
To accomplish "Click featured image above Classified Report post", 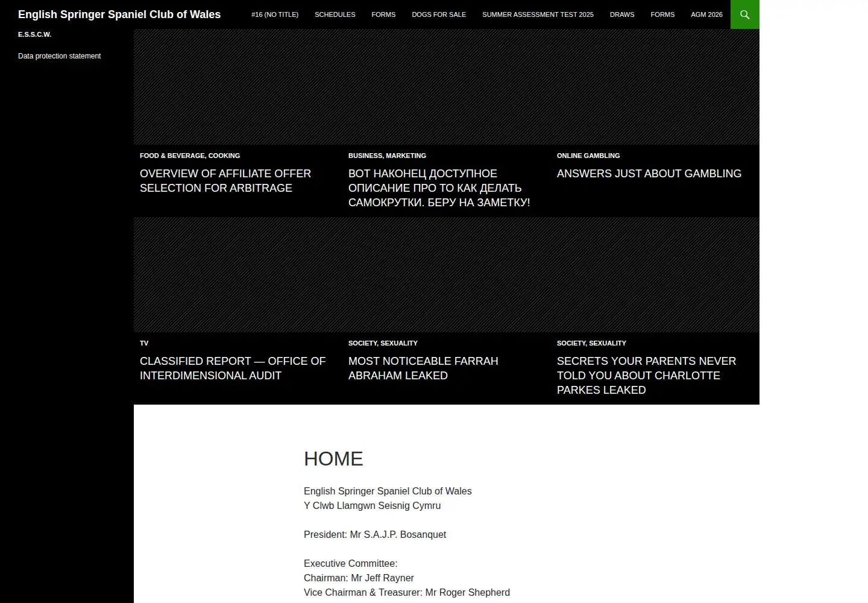I will 238,274.
